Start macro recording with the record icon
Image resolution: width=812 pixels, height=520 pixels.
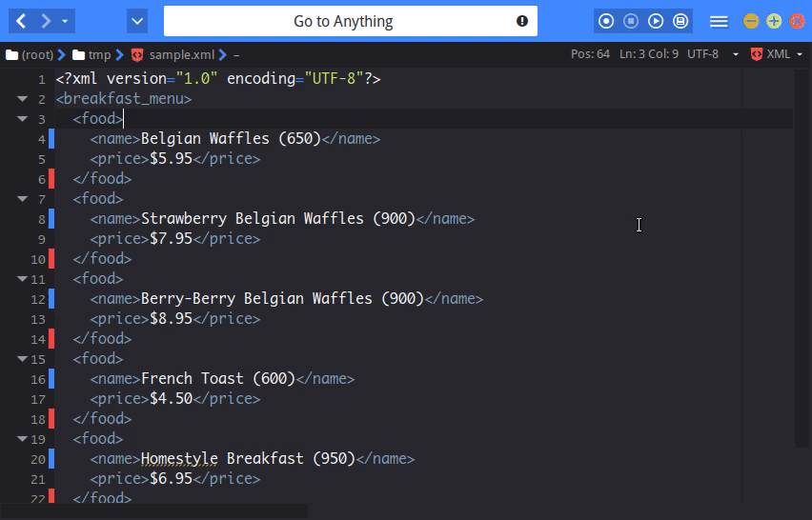606,21
